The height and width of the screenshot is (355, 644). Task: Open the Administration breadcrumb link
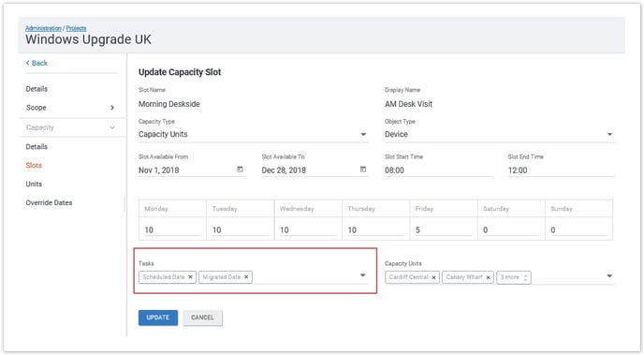click(x=43, y=28)
